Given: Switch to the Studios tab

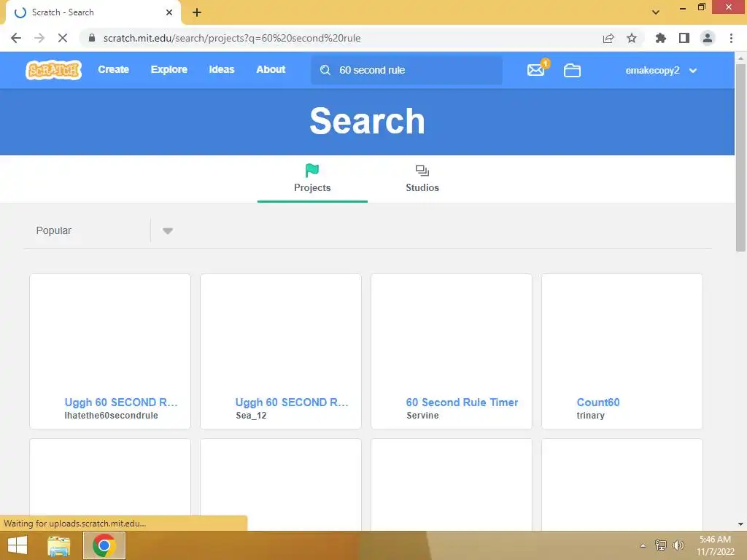Looking at the screenshot, I should [422, 179].
